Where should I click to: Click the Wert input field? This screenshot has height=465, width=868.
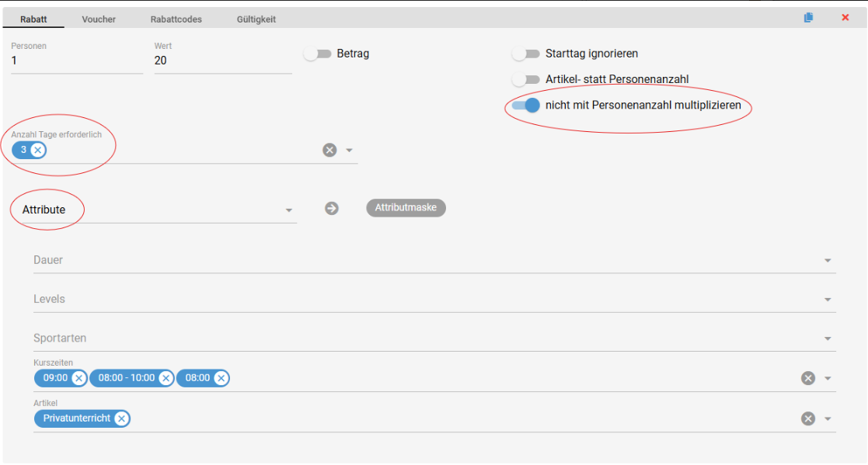pyautogui.click(x=222, y=61)
